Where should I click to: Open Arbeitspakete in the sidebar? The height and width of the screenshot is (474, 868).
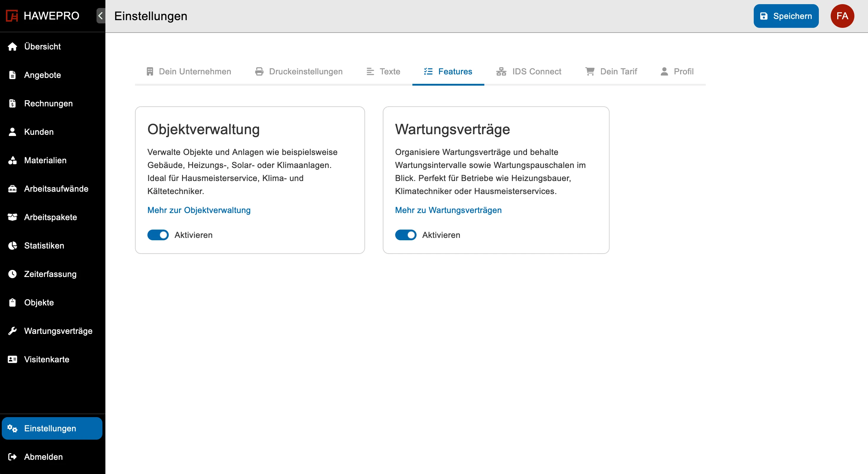coord(52,217)
